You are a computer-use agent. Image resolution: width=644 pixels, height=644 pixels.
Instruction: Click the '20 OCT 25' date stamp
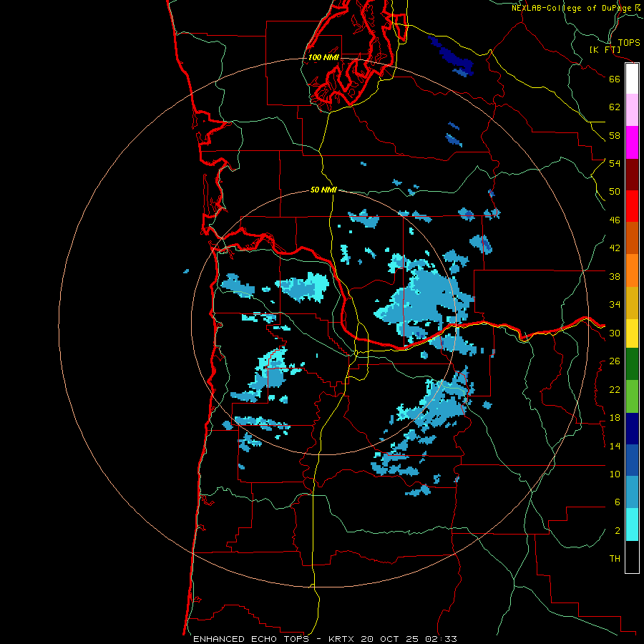pos(390,639)
